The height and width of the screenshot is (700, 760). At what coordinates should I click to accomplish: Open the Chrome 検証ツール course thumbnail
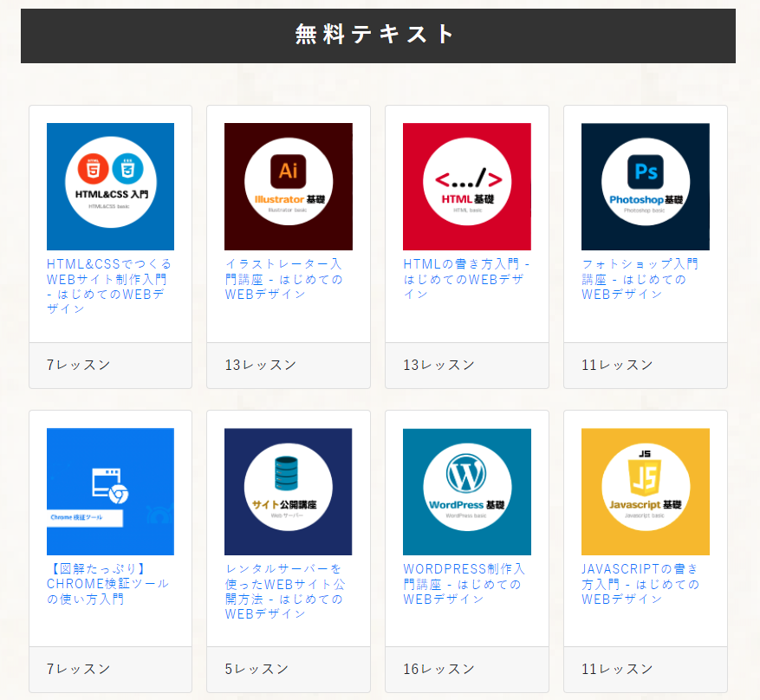click(x=111, y=491)
